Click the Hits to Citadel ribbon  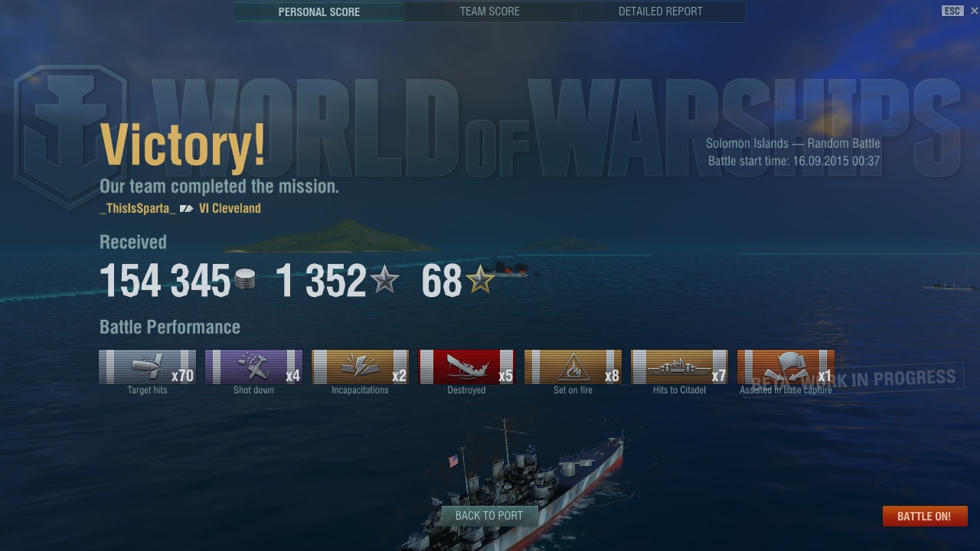tap(679, 367)
